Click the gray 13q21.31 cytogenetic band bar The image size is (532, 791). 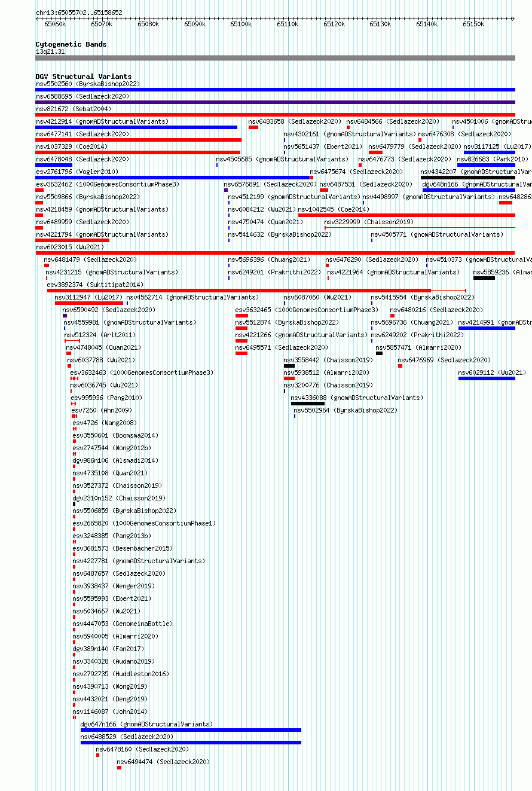[x=275, y=58]
